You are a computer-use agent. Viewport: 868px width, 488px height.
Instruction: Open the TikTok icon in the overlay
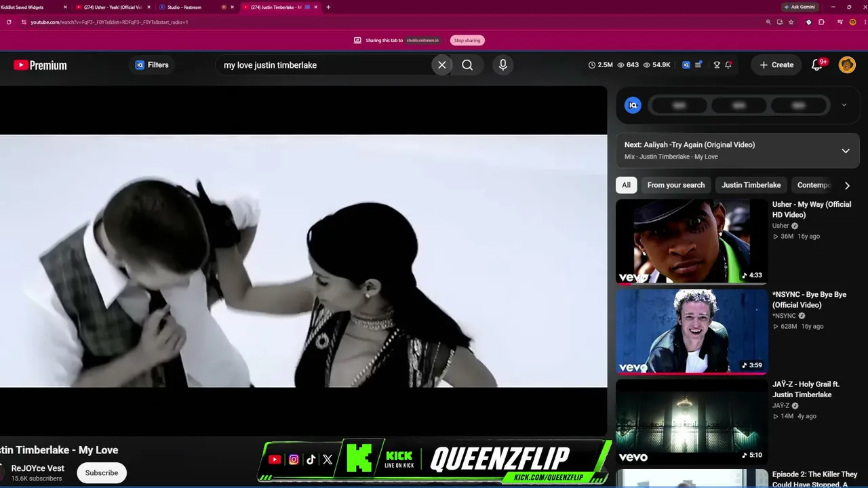tap(311, 460)
